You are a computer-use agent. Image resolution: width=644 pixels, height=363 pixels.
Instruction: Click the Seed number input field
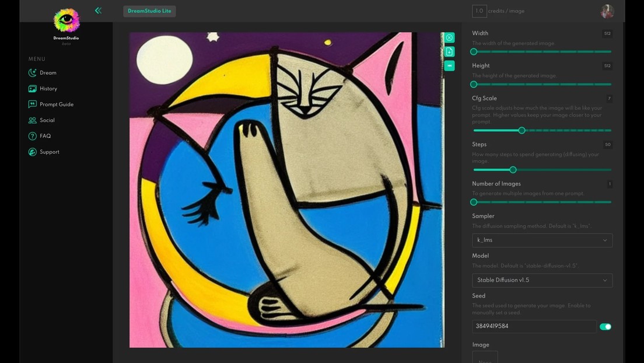pyautogui.click(x=534, y=326)
